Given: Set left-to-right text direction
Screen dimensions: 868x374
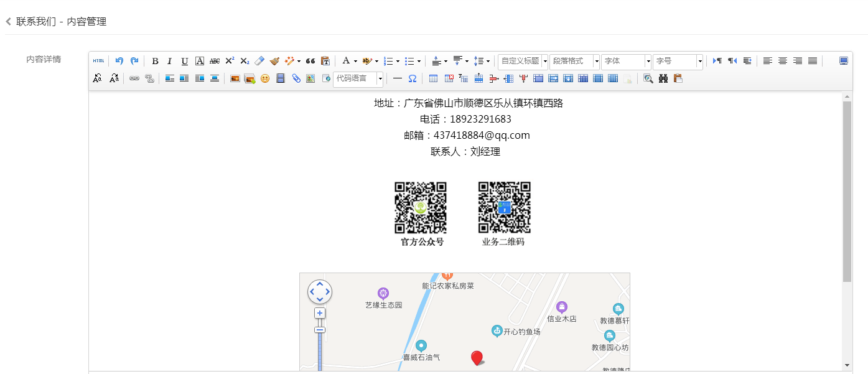Looking at the screenshot, I should coord(717,61).
